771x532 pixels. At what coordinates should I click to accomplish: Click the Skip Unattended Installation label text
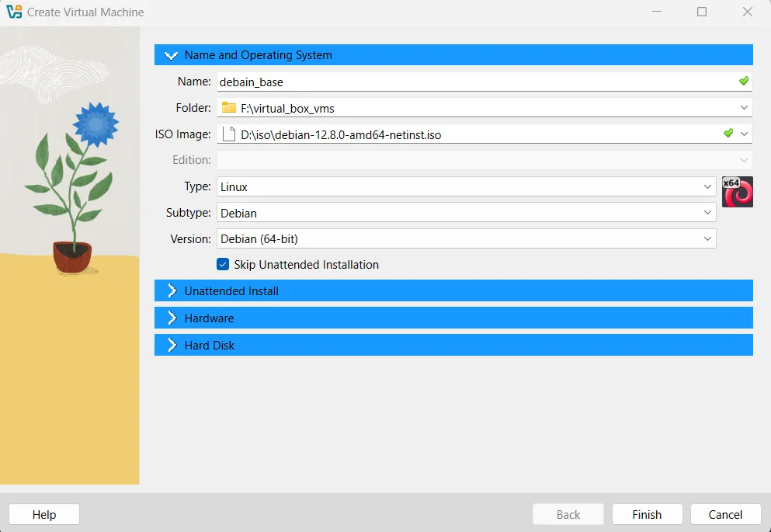[307, 265]
